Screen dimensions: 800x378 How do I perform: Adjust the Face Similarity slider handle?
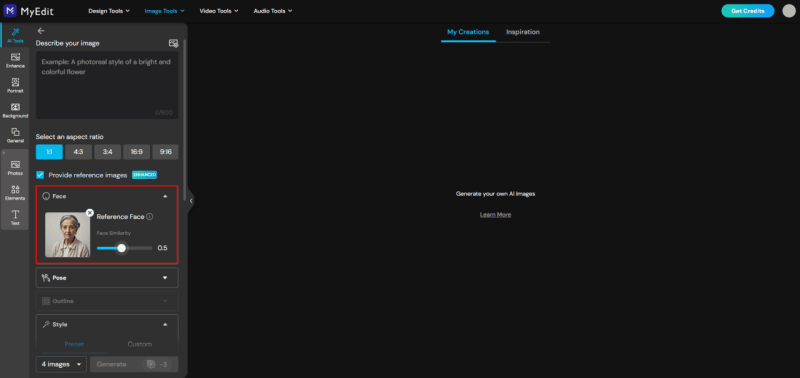[121, 248]
